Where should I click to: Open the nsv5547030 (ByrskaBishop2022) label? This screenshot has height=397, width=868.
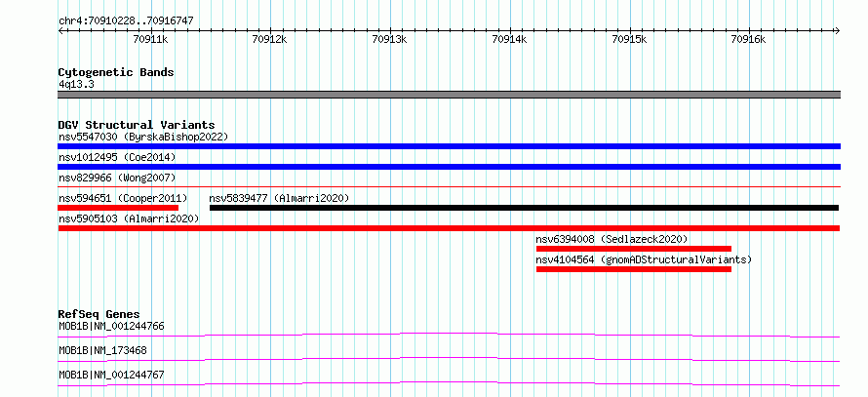pyautogui.click(x=143, y=137)
